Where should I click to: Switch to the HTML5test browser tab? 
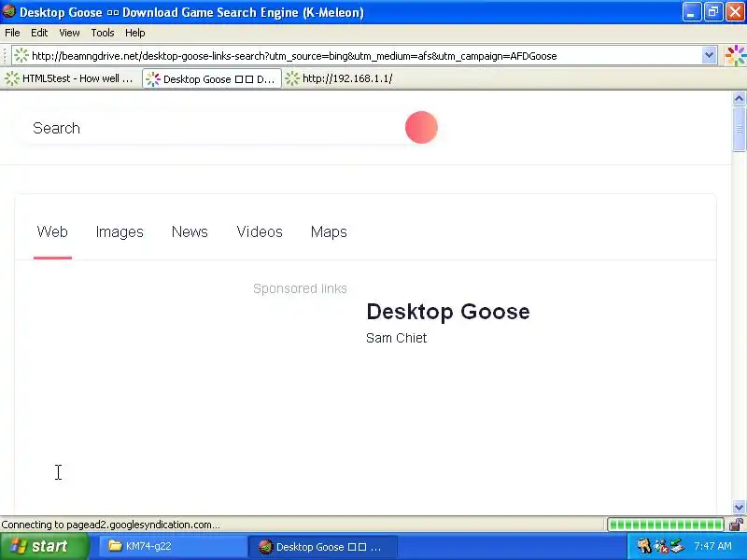point(71,78)
